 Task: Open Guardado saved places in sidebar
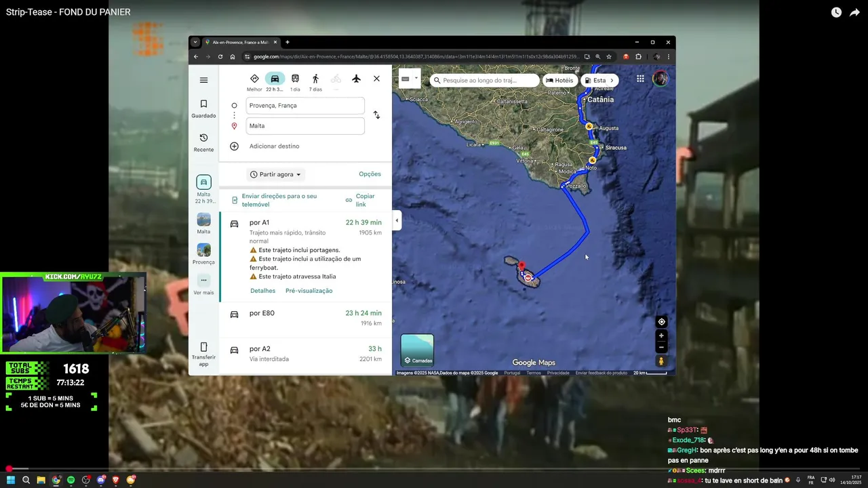tap(203, 108)
